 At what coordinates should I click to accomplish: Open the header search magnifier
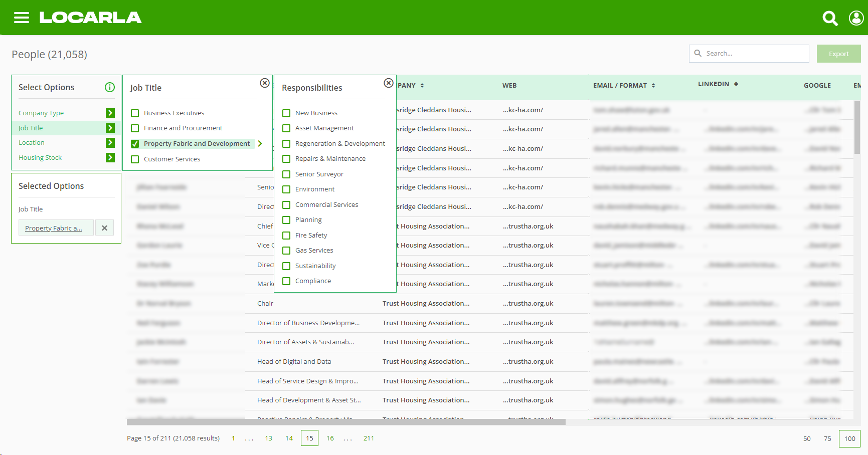click(830, 18)
